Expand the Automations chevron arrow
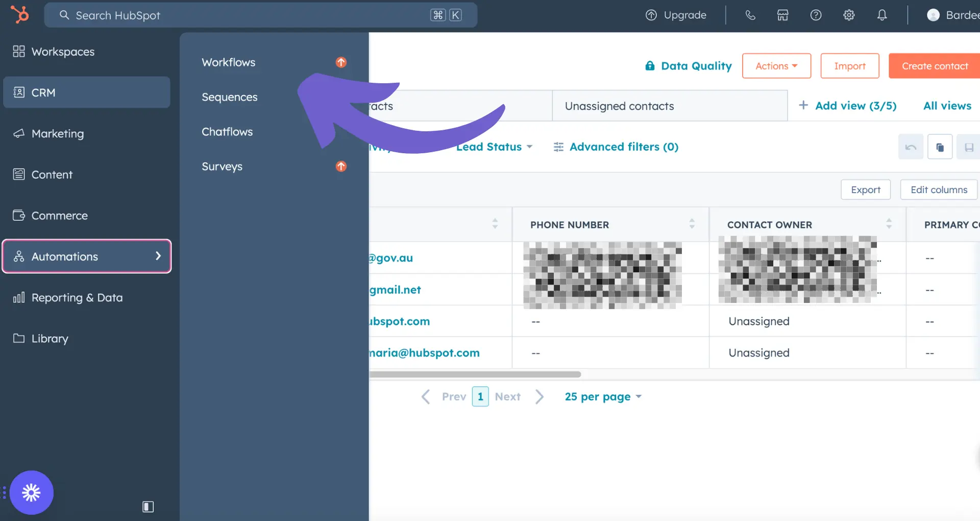 (158, 256)
